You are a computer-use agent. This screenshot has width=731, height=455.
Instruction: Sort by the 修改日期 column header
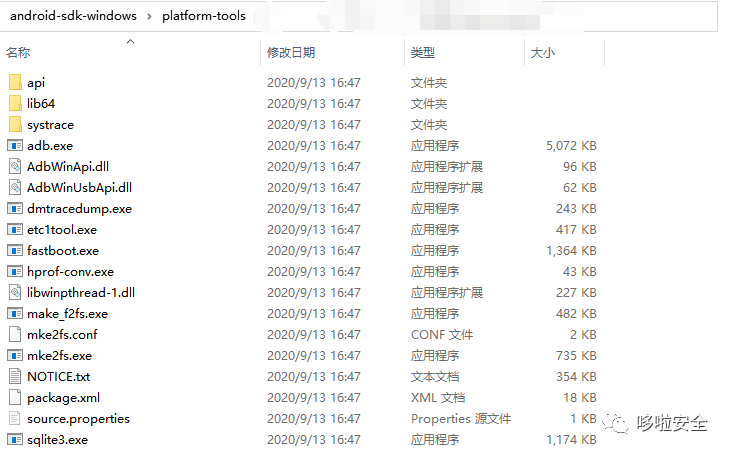point(291,53)
